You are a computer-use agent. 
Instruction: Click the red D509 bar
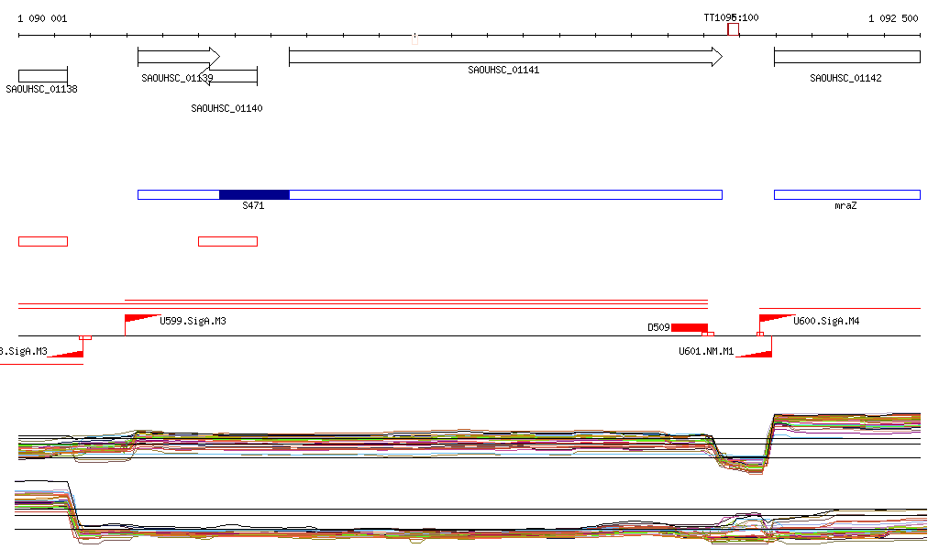(x=690, y=327)
